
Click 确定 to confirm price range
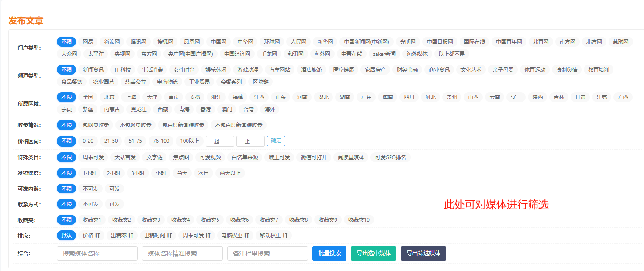point(276,141)
